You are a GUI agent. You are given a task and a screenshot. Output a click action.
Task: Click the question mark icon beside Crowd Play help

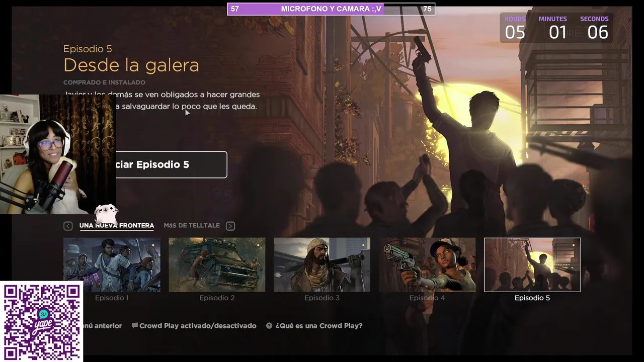tap(269, 326)
